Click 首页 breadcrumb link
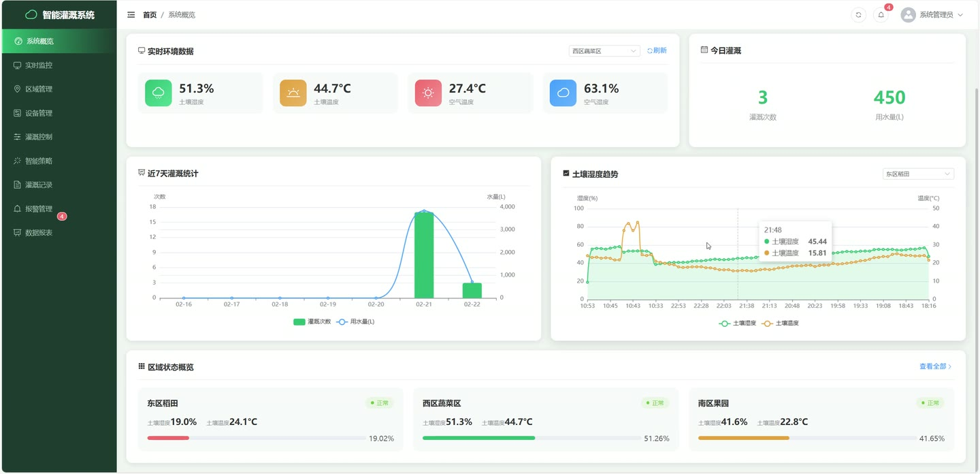 [x=150, y=14]
